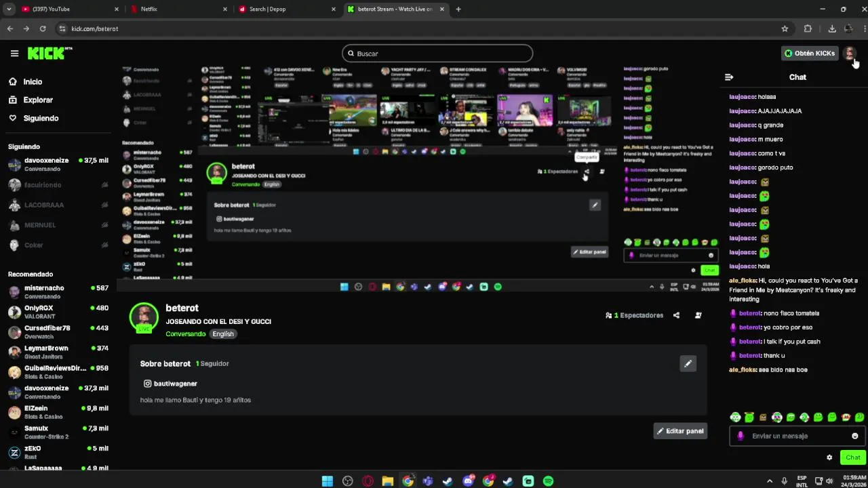Viewport: 868px width, 488px height.
Task: Open OBS Studio from the taskbar
Action: click(x=348, y=481)
